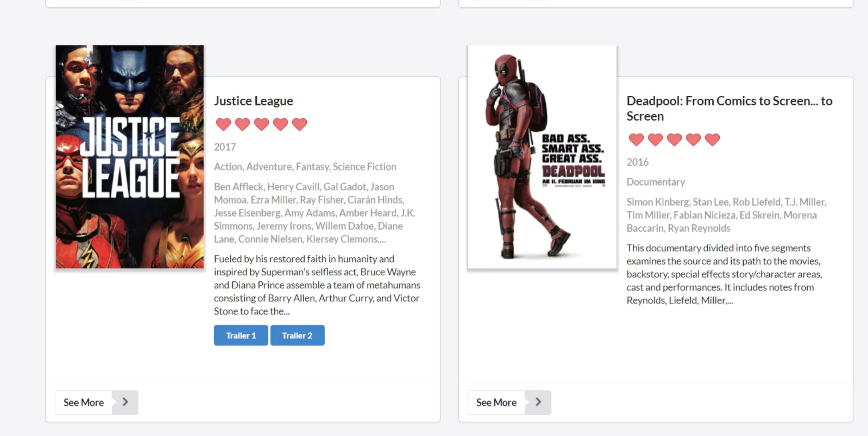The width and height of the screenshot is (868, 436).
Task: Play Trailer 1 for Justice League
Action: [x=241, y=336]
